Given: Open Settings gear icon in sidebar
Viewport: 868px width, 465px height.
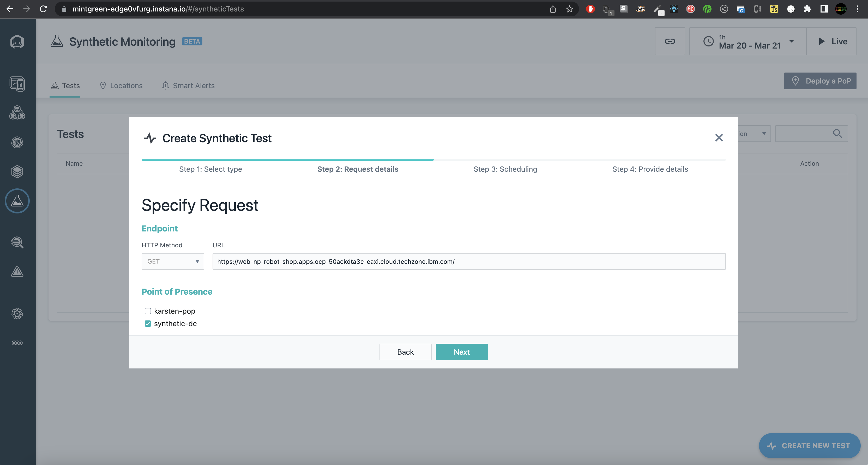Looking at the screenshot, I should click(17, 314).
